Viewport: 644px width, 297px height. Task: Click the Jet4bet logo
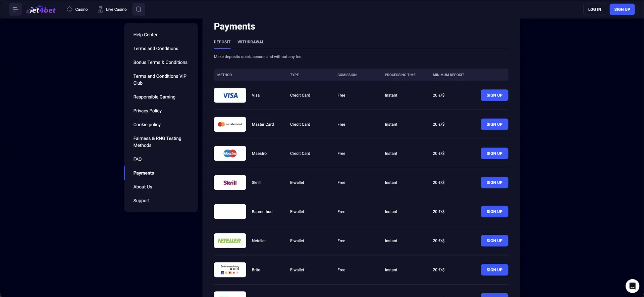[41, 9]
